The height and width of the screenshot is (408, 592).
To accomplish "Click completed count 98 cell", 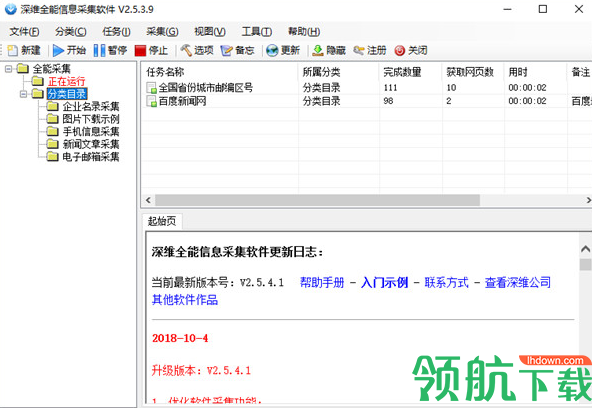I will (x=388, y=101).
